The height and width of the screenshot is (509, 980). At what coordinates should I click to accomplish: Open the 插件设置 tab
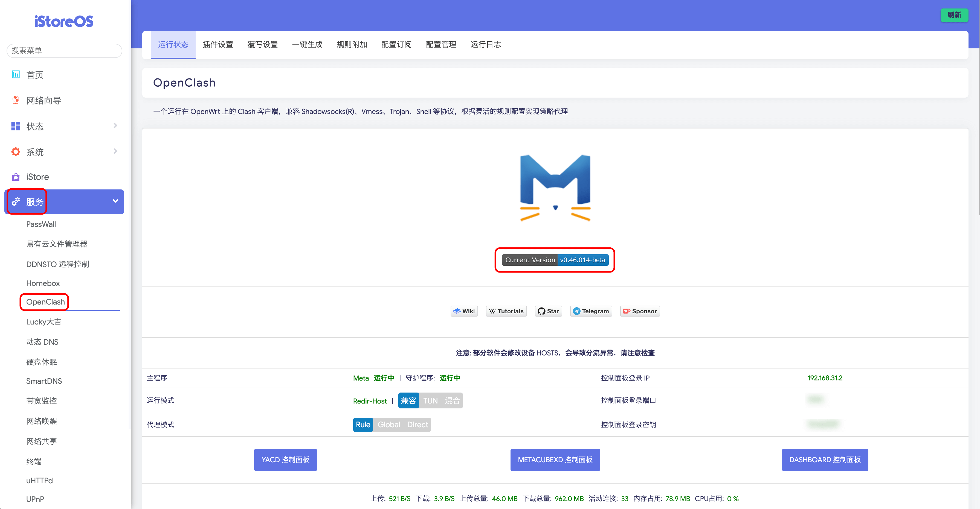218,45
